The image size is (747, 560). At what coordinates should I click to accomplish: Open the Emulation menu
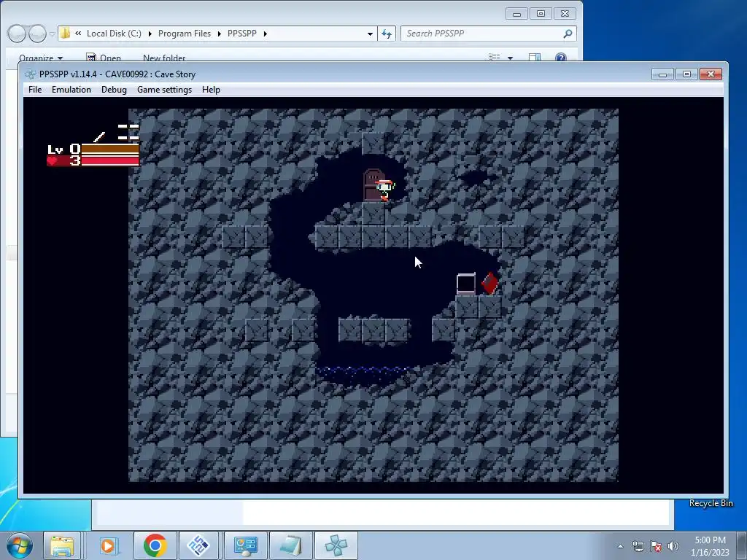tap(71, 90)
